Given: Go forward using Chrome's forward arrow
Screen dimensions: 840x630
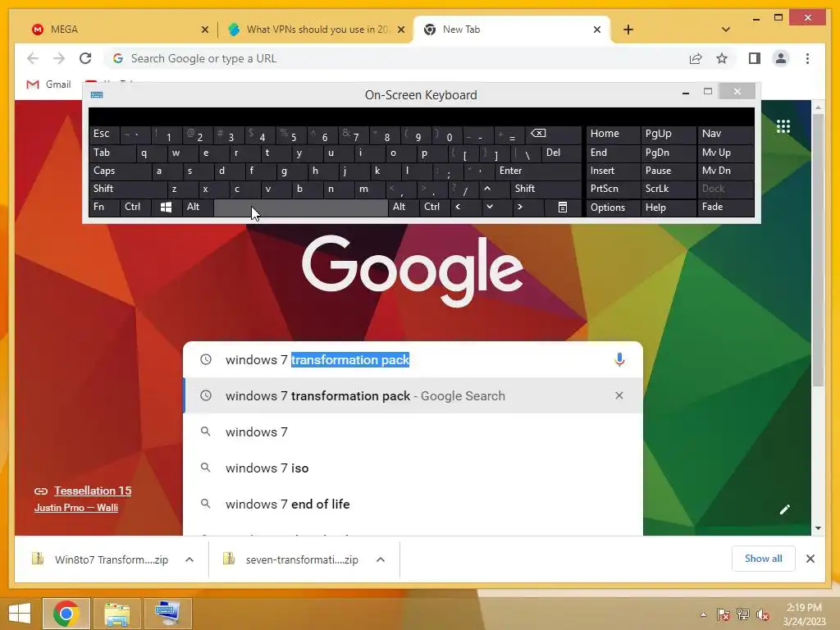Looking at the screenshot, I should pos(59,58).
